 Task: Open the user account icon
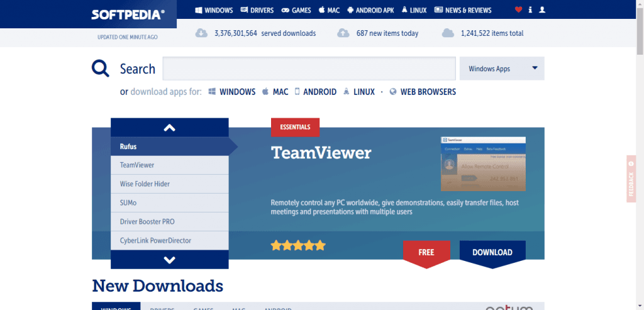(x=543, y=10)
